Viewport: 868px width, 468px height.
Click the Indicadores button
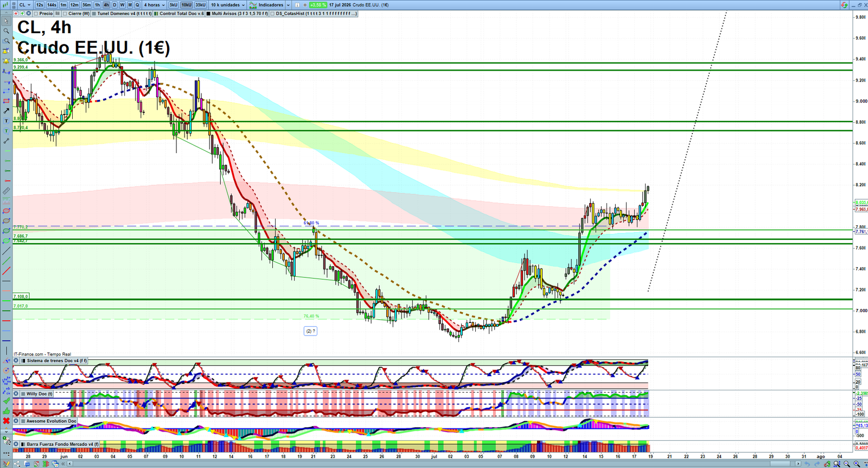(271, 5)
